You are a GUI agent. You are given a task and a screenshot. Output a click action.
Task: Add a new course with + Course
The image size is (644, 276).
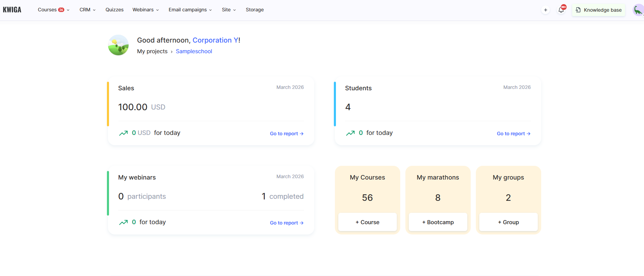[x=367, y=222]
